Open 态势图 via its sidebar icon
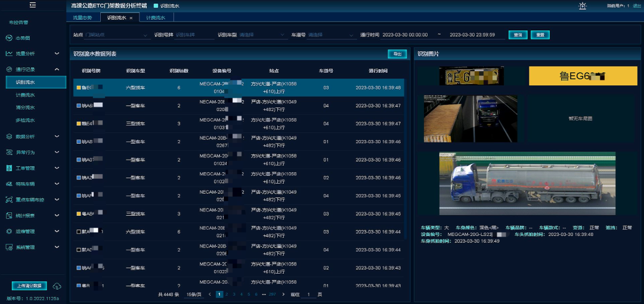The height and width of the screenshot is (304, 644). (x=9, y=38)
